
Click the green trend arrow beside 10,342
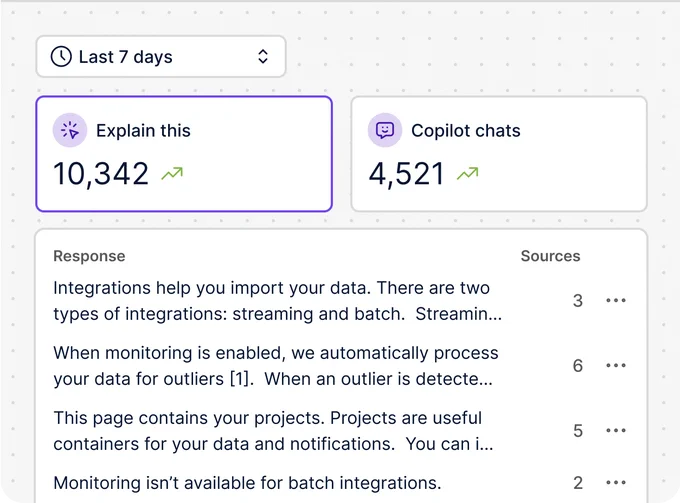tap(172, 173)
